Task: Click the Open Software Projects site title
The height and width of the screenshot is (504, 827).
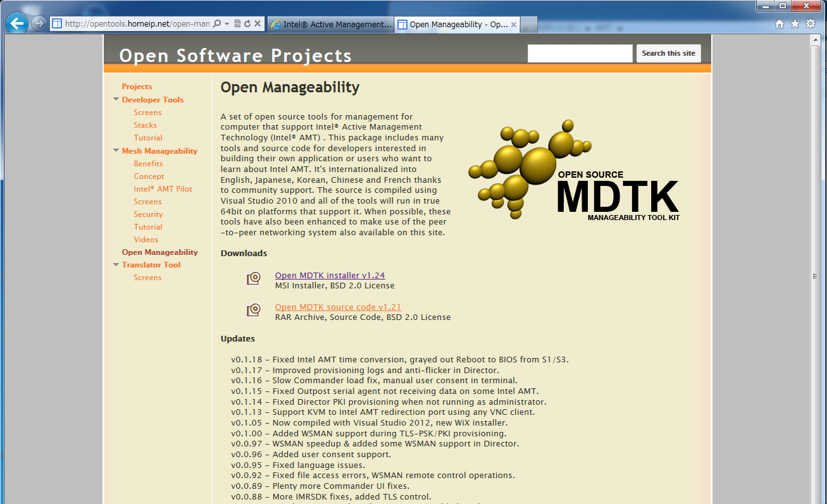Action: [x=235, y=56]
